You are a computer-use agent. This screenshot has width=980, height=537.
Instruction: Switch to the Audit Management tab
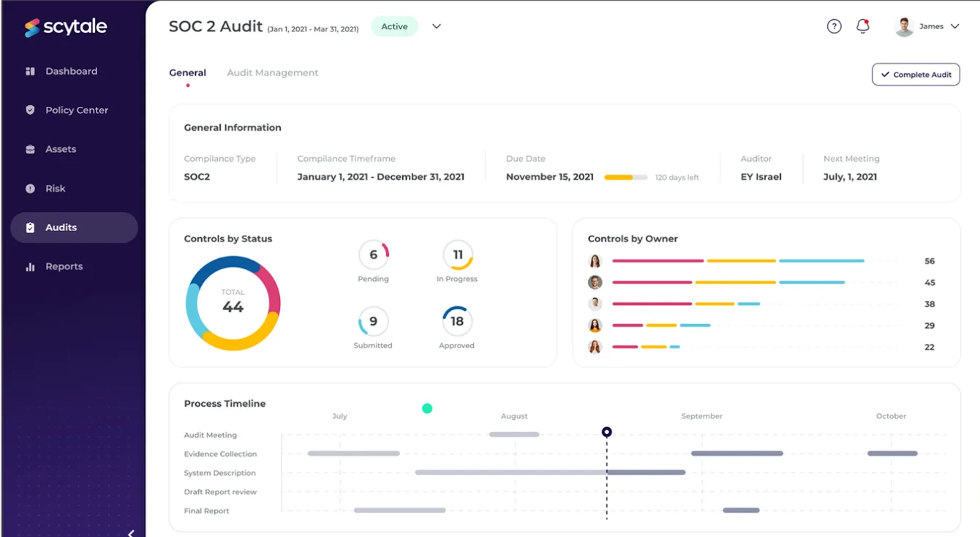(x=272, y=73)
